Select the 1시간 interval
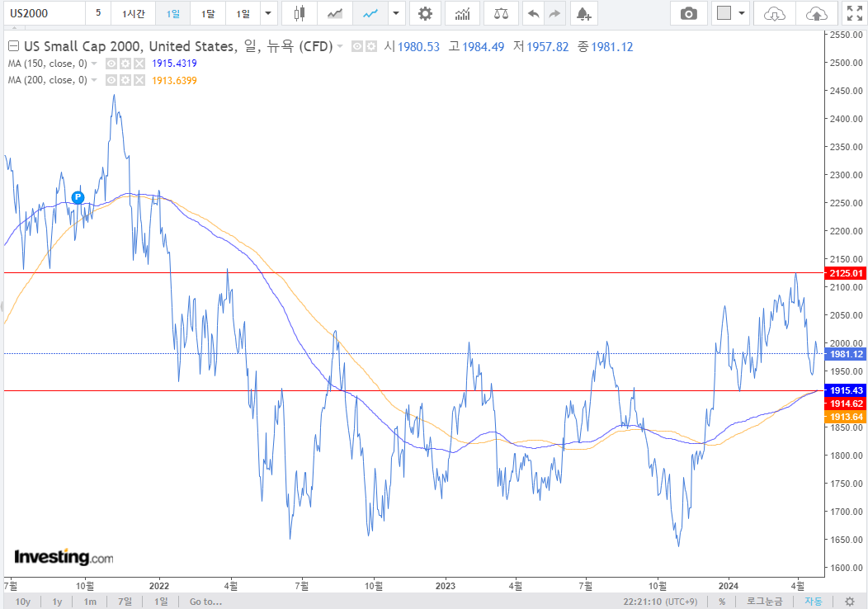The image size is (868, 609). click(134, 13)
